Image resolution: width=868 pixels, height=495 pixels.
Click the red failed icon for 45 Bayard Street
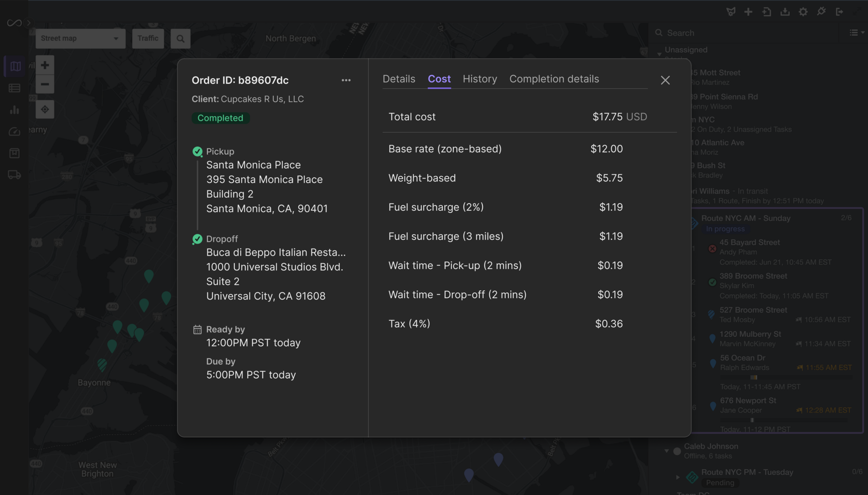point(712,249)
